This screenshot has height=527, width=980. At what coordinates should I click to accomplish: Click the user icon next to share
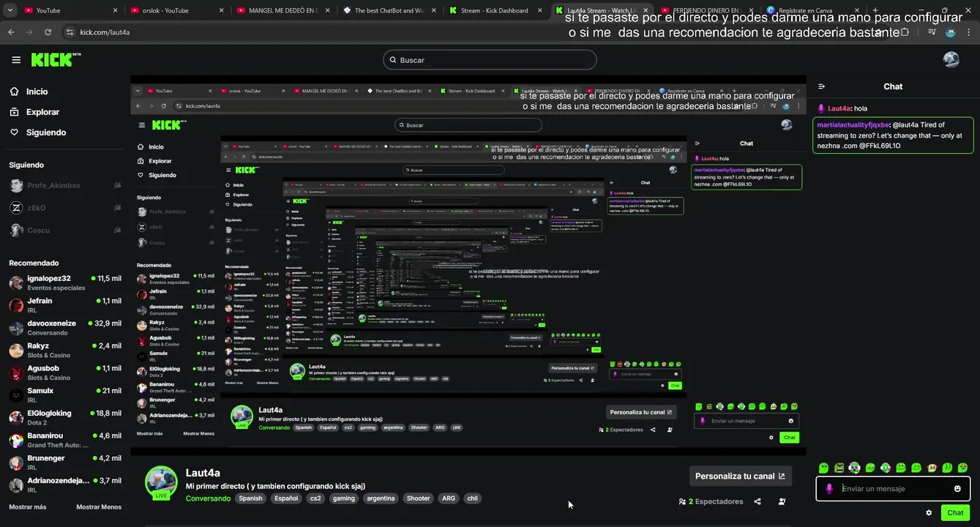coord(782,501)
